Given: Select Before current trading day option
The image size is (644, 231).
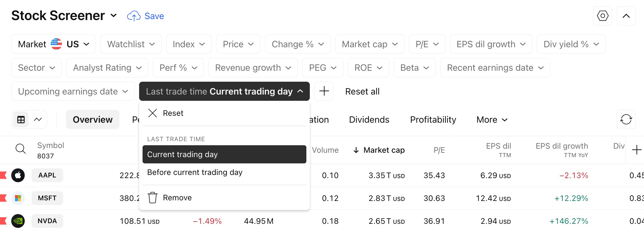Looking at the screenshot, I should 195,172.
